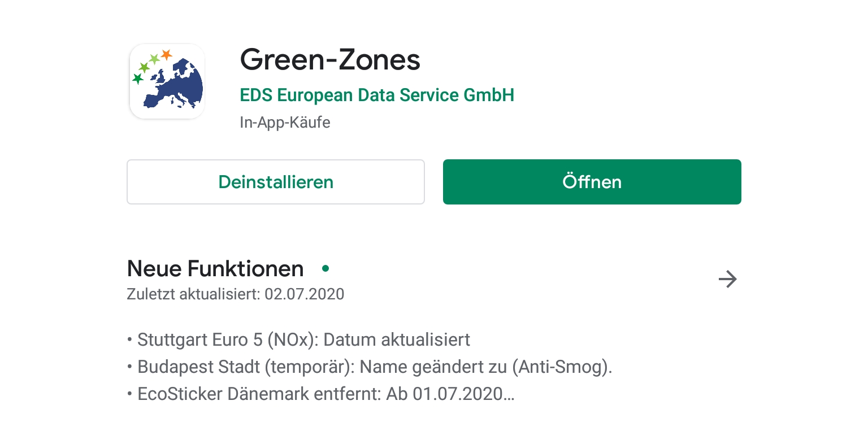Click the 02.07.2020 update date

305,294
